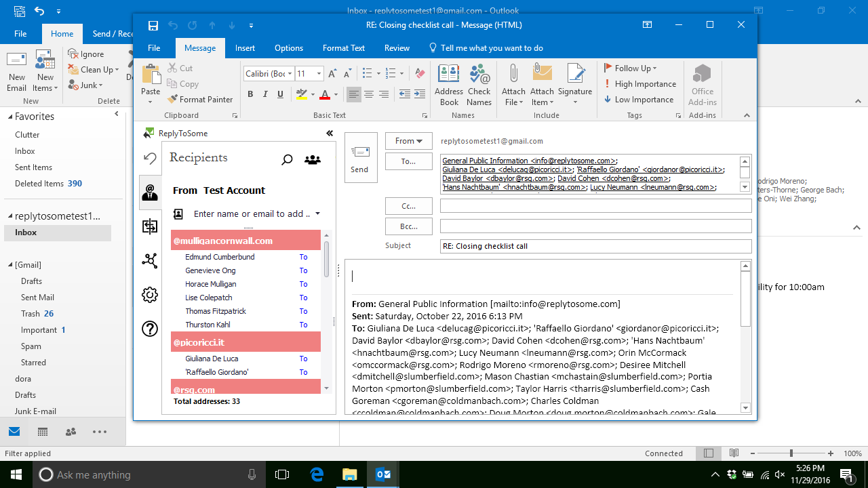Open ReplyToSome settings gear

pyautogui.click(x=150, y=294)
